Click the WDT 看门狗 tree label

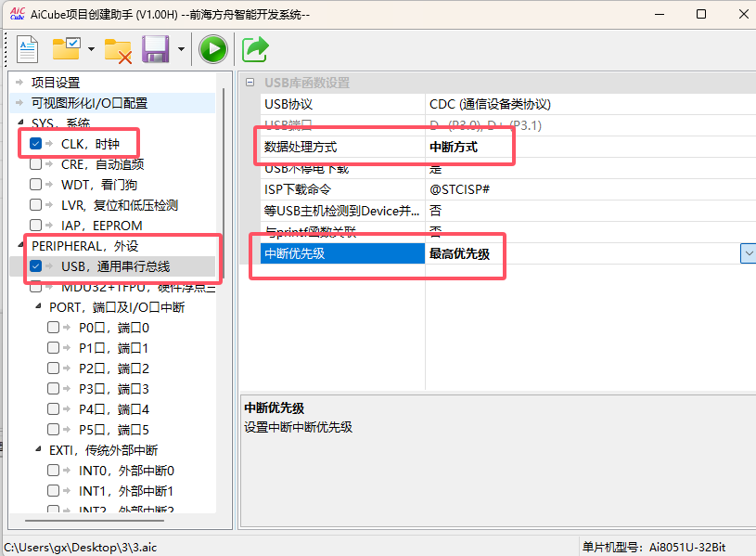click(99, 185)
